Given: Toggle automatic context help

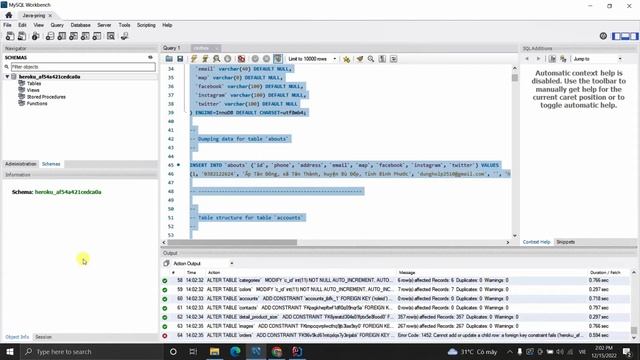Looking at the screenshot, I should coord(563,59).
